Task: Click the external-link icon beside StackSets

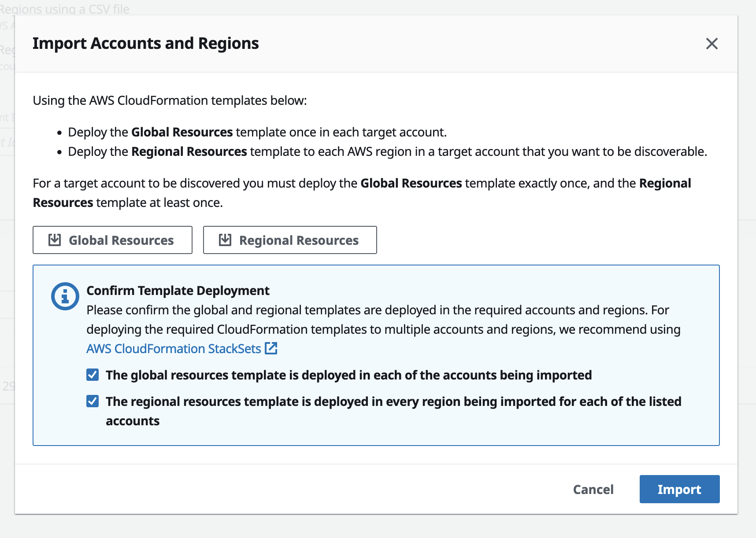Action: (x=271, y=348)
